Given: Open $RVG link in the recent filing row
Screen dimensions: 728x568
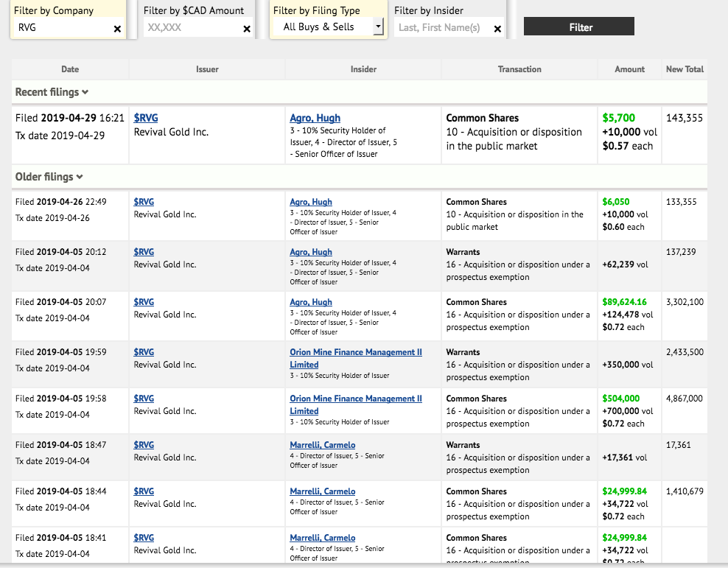Looking at the screenshot, I should [x=147, y=118].
